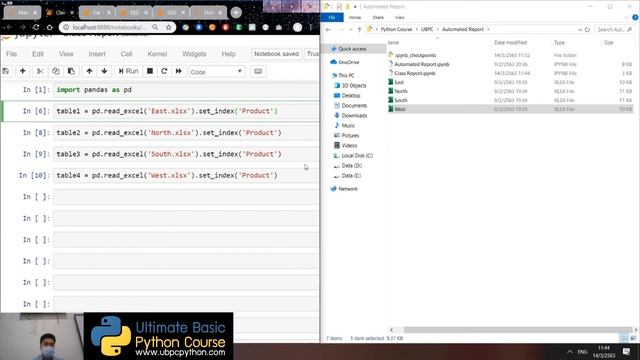This screenshot has width=640, height=360.
Task: Select This PC in Explorer sidebar
Action: coord(346,76)
